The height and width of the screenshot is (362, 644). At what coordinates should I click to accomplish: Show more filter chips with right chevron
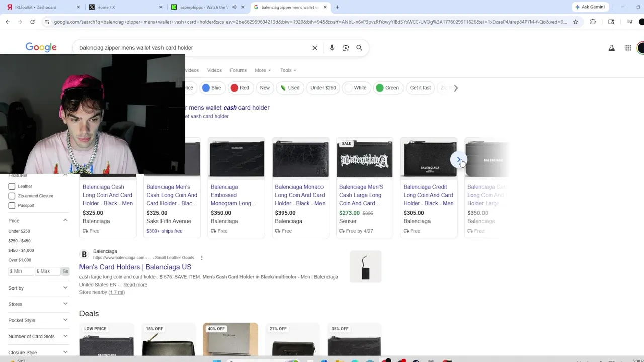click(456, 88)
